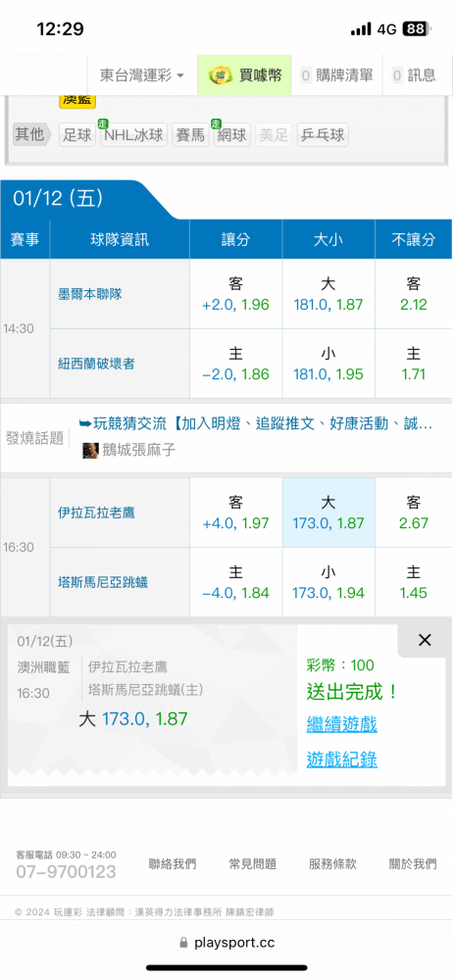
Task: Open the 購牌清單 list
Action: pyautogui.click(x=336, y=75)
